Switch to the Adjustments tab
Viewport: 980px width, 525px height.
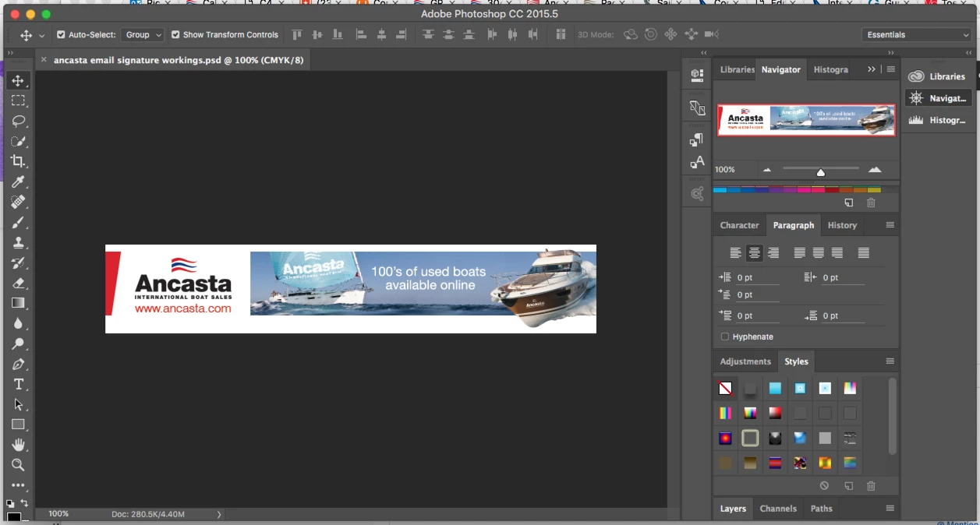(745, 361)
